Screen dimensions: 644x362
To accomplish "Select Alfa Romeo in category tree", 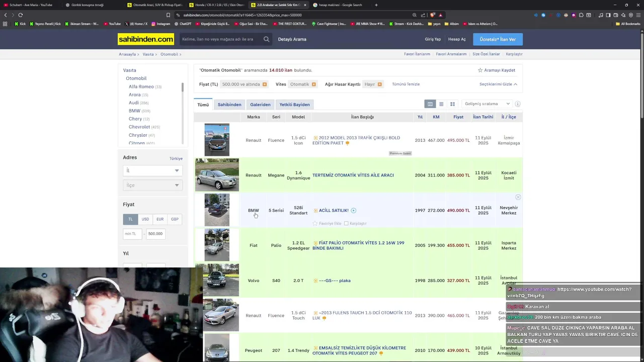I will click(x=141, y=86).
